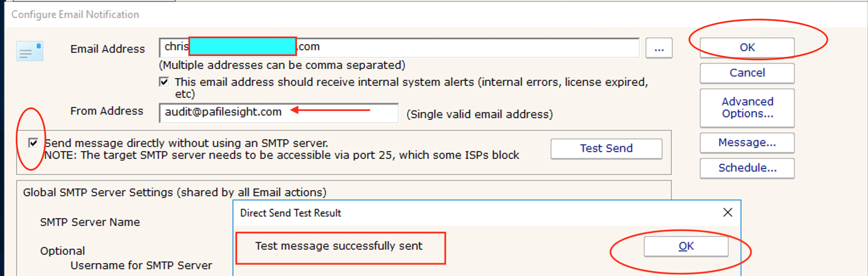Click the Global SMTP Server Settings group heading
The width and height of the screenshot is (868, 276).
174,192
